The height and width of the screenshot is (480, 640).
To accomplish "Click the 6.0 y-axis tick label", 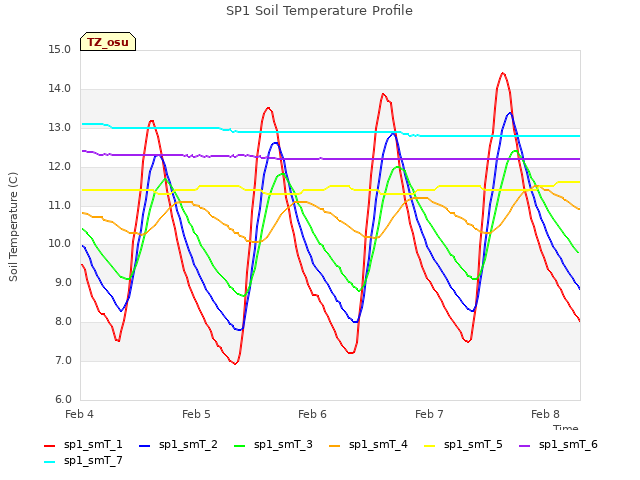I will (x=63, y=399).
